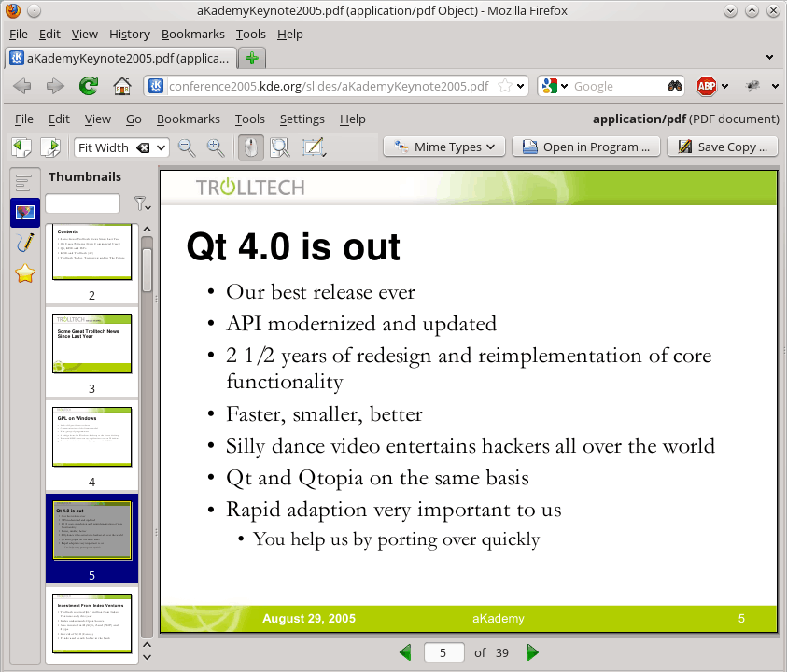Clear the Fit Width zoom field

click(143, 147)
